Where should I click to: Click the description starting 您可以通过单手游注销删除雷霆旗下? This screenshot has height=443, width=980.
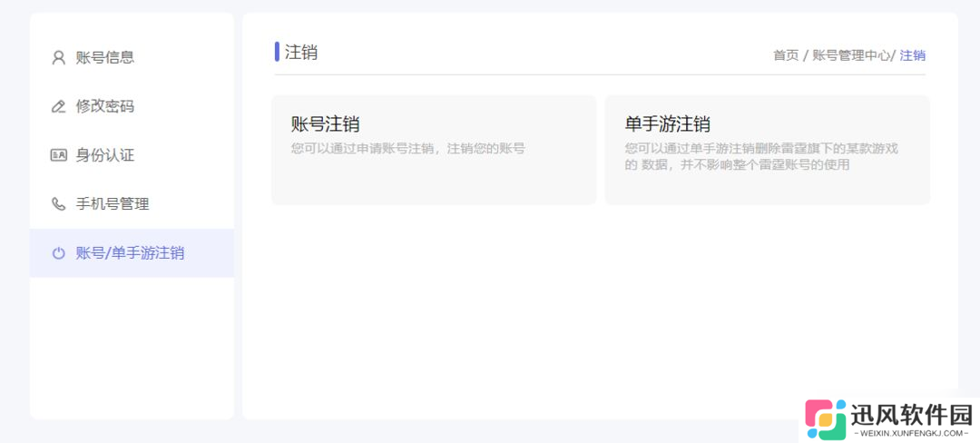click(762, 157)
